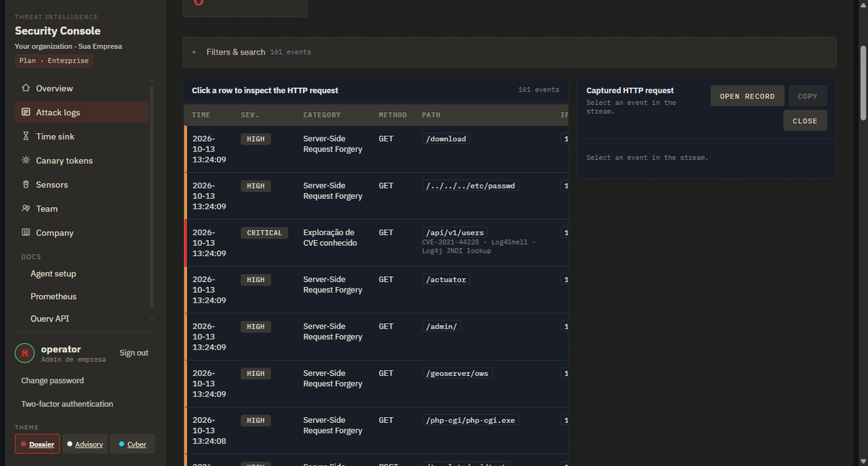Inspect the /api/v1/users CRITICAL event

click(376, 243)
